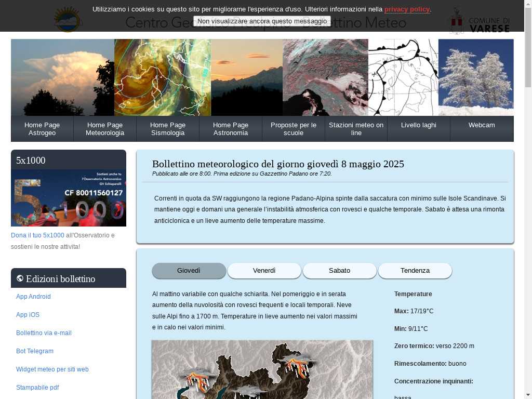Open Home Page Astrogeo menu item

[x=42, y=129]
